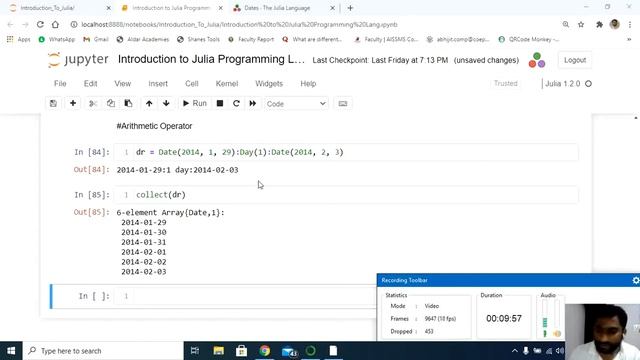Open the browser zoom indicator
640x360 pixels.
click(x=566, y=24)
